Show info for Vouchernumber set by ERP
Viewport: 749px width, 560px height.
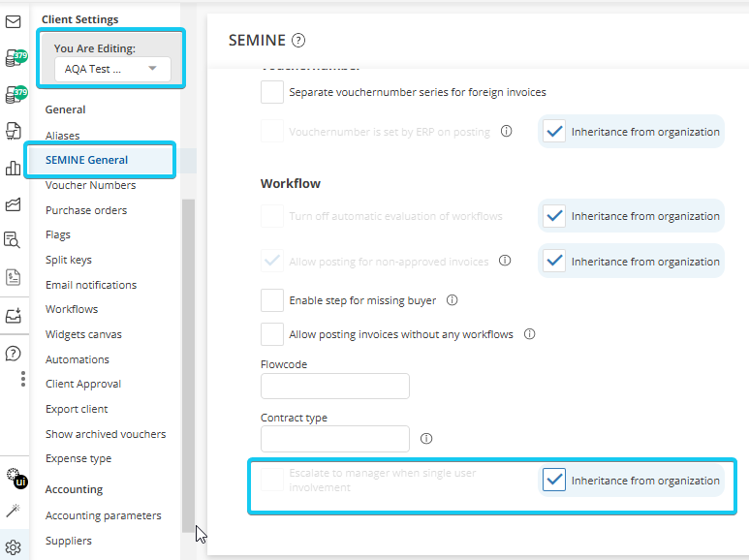pyautogui.click(x=507, y=131)
